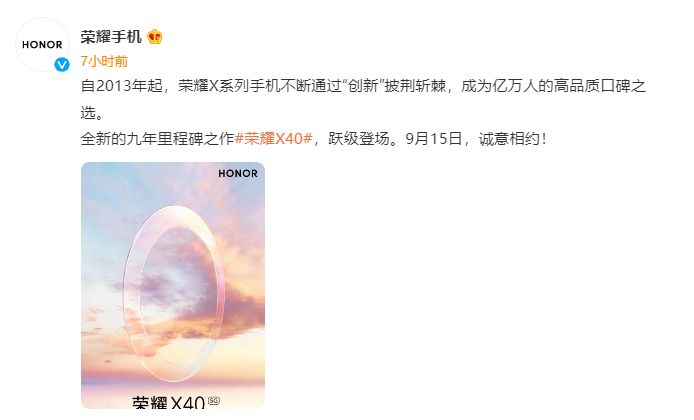Open the 荣耀手机 account name link
Viewport: 694px width, 420px height.
pyautogui.click(x=111, y=37)
